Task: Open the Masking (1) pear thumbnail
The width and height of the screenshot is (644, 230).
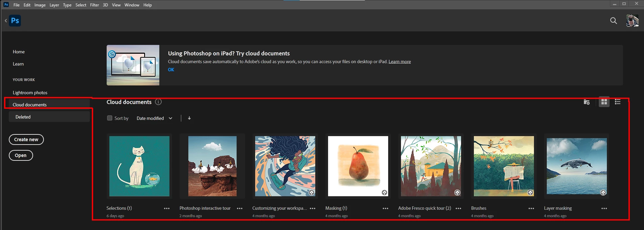Action: (x=358, y=166)
